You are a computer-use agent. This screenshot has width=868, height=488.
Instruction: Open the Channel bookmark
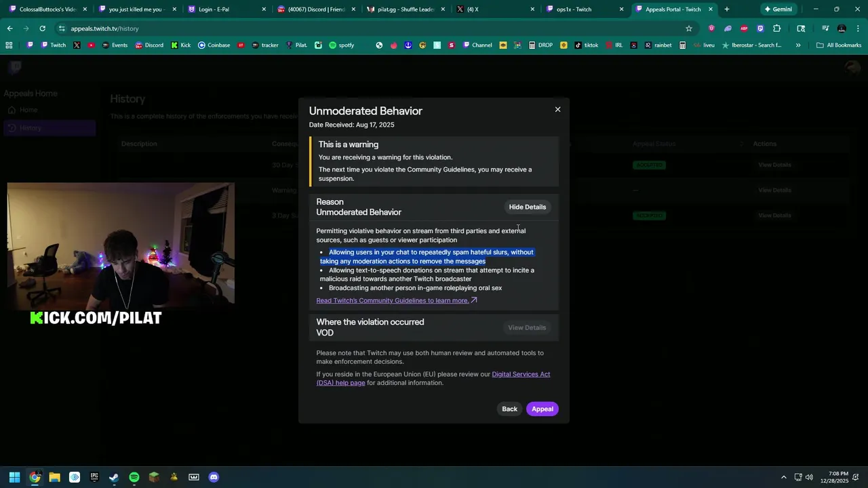(x=477, y=45)
